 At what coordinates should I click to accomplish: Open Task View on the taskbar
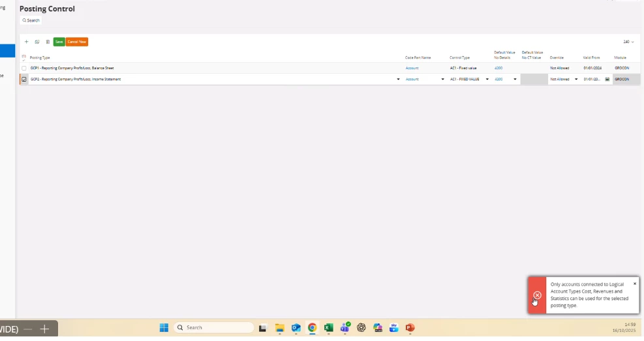(x=262, y=328)
